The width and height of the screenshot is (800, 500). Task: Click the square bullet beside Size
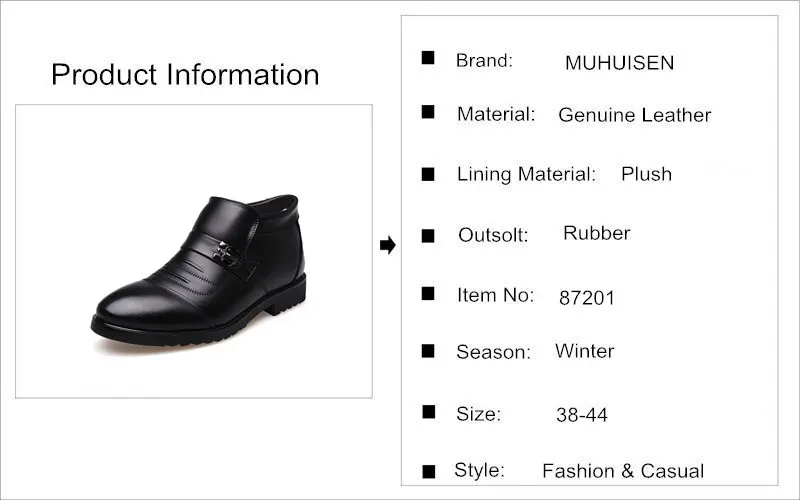pyautogui.click(x=429, y=412)
